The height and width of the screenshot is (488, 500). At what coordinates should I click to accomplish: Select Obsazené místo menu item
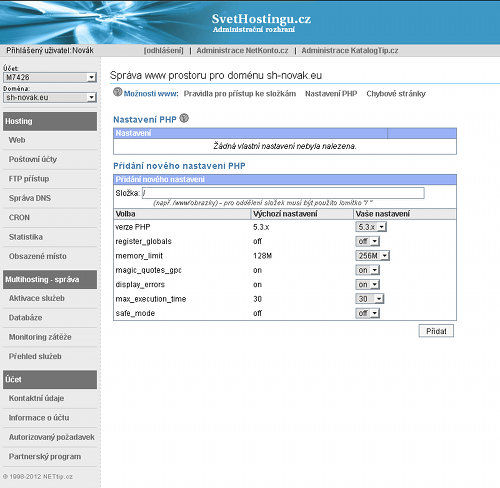(x=38, y=256)
